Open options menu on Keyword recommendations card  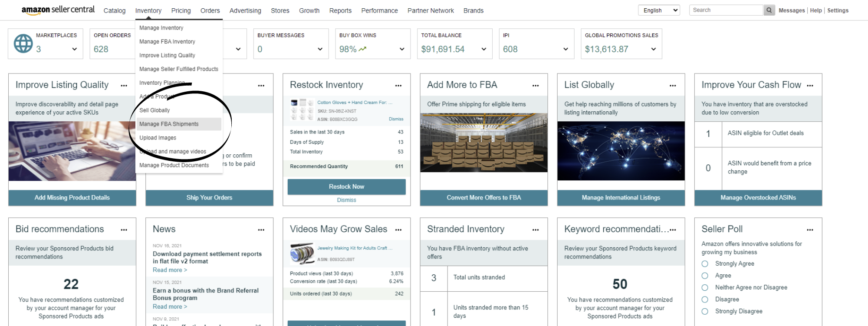(x=673, y=230)
